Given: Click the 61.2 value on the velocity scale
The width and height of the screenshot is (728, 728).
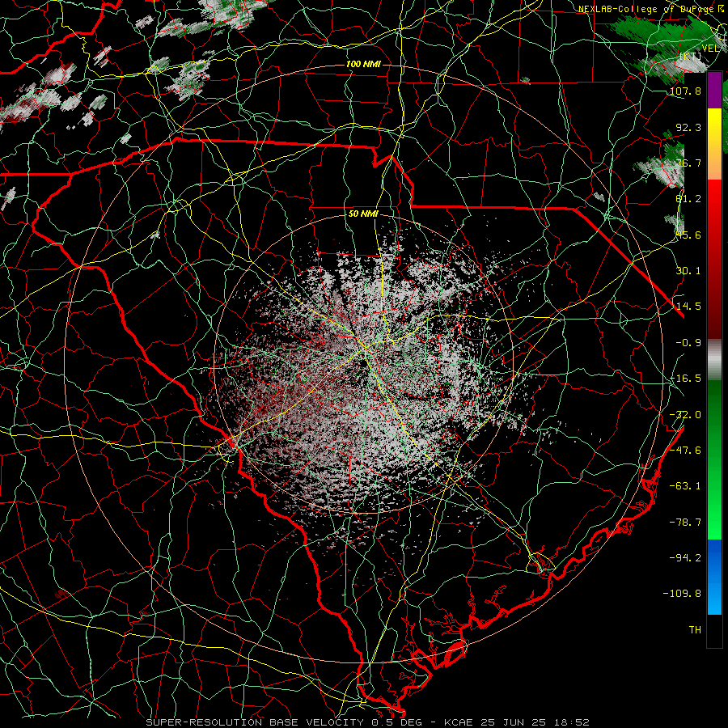Looking at the screenshot, I should 688,199.
